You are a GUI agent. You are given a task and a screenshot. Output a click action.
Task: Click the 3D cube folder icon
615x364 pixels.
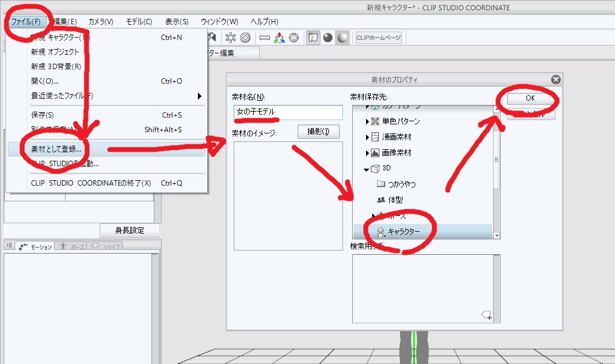coord(375,169)
